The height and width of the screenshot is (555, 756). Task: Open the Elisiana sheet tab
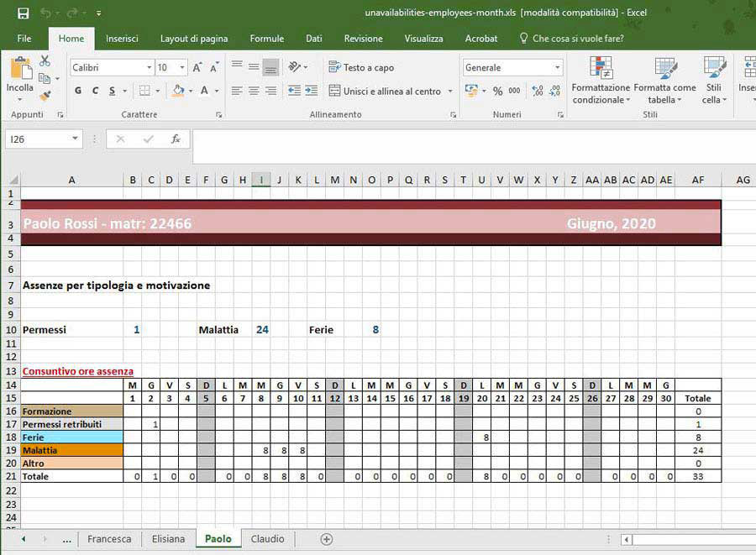coord(168,539)
